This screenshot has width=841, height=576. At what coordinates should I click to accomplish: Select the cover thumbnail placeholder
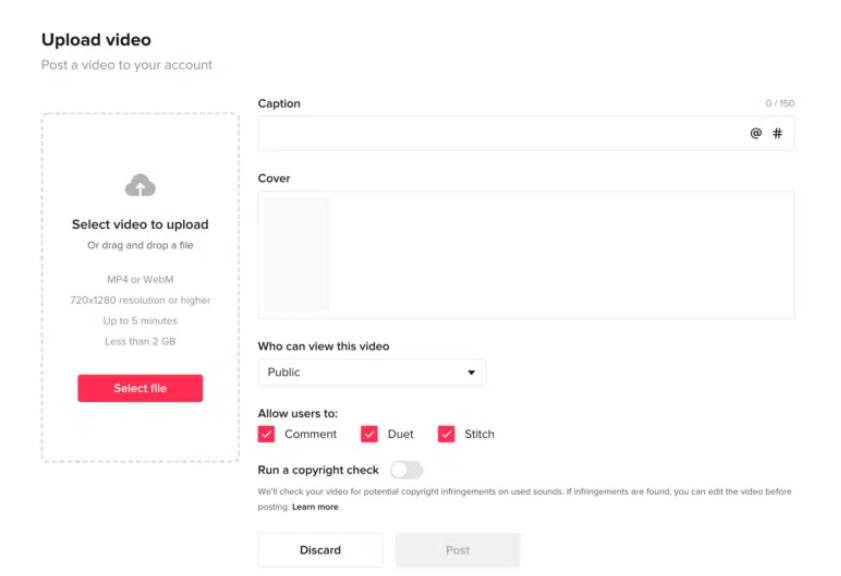point(297,255)
